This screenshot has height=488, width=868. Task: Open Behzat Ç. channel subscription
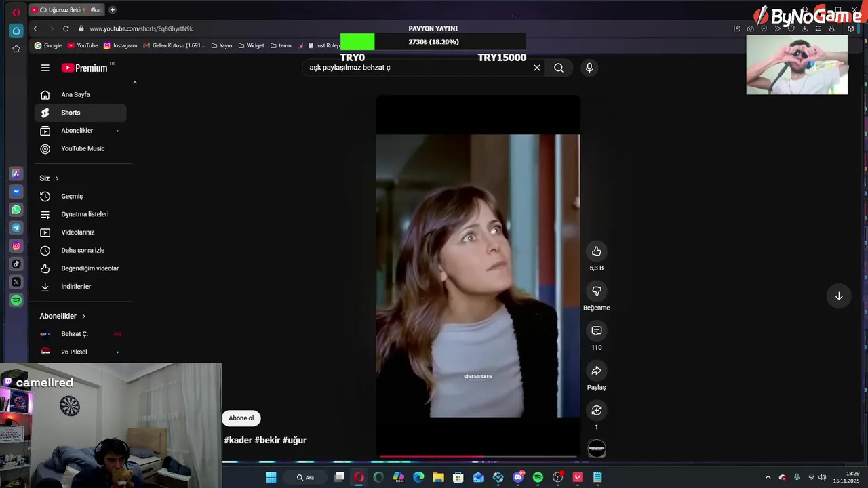coord(81,334)
